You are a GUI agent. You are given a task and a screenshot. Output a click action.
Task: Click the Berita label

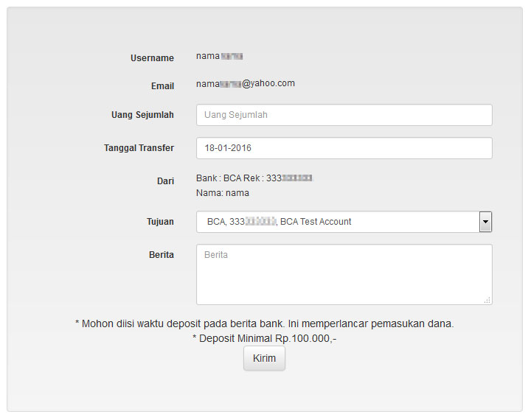[x=162, y=255]
